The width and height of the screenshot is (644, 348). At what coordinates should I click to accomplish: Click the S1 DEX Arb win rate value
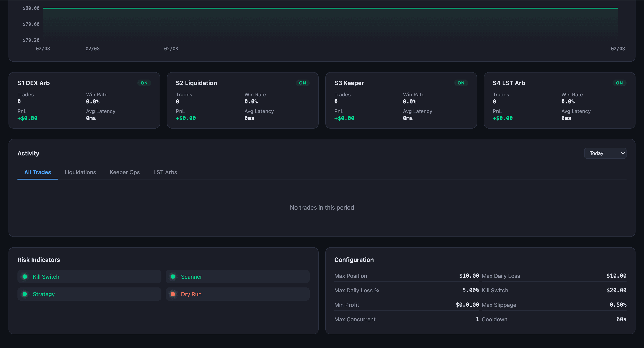click(x=93, y=101)
